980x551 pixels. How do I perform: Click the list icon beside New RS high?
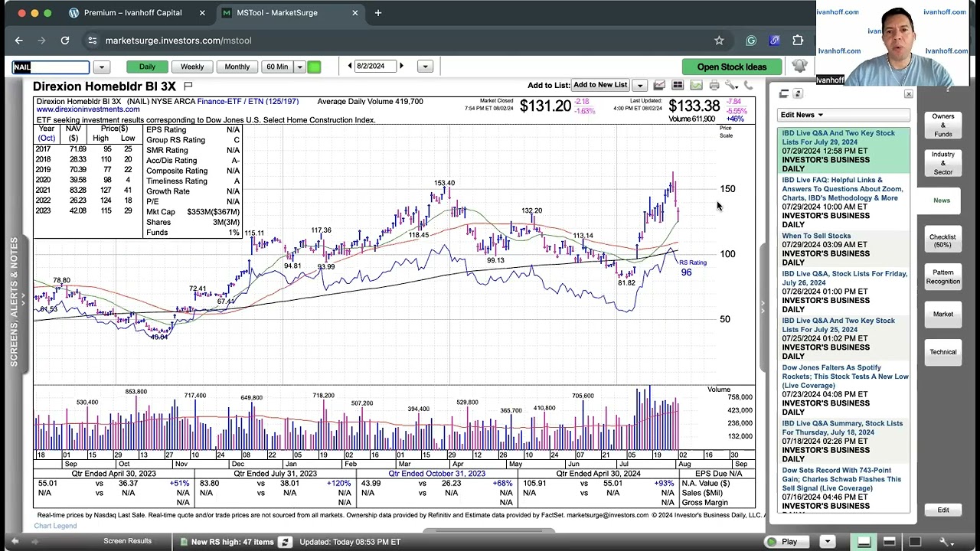[x=184, y=542]
